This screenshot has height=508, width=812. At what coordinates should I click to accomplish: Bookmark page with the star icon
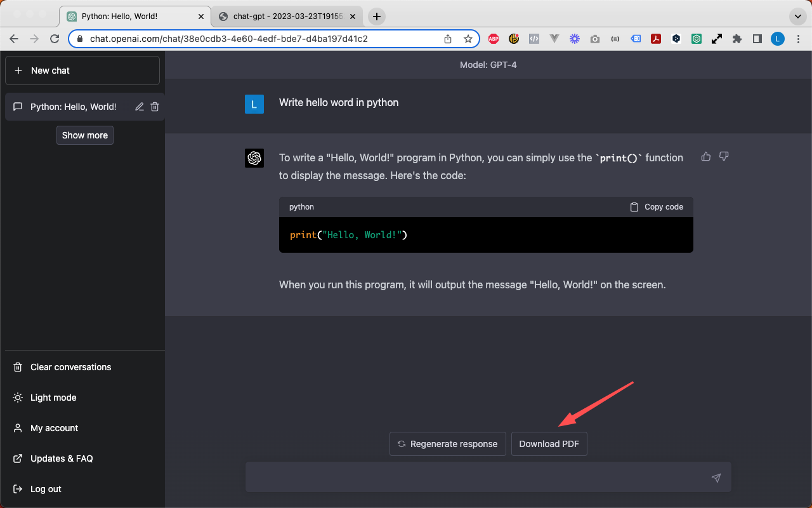(468, 39)
